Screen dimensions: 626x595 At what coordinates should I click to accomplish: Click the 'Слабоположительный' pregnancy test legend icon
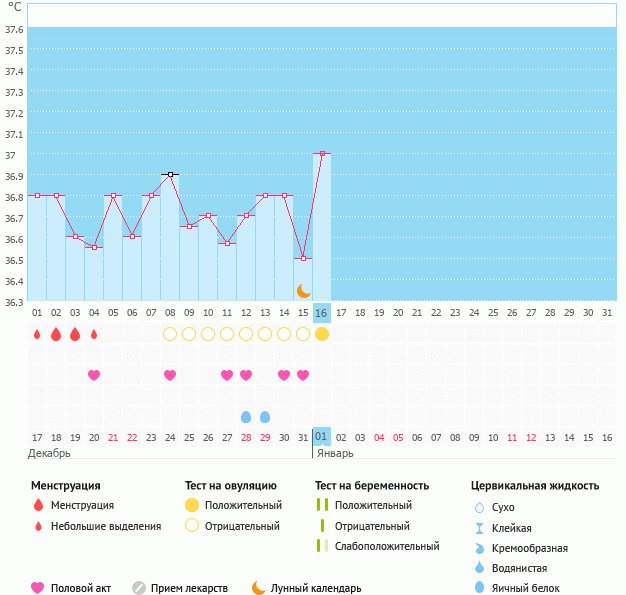322,546
